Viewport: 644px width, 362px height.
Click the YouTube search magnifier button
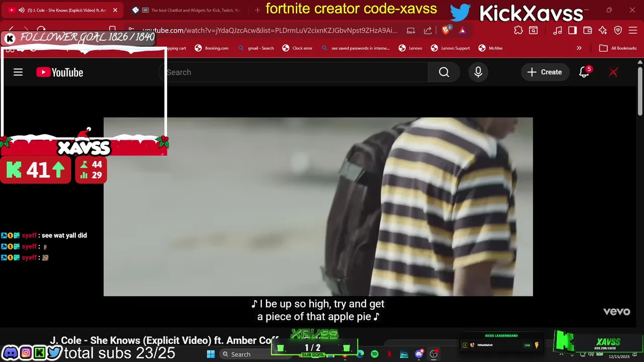tap(444, 72)
